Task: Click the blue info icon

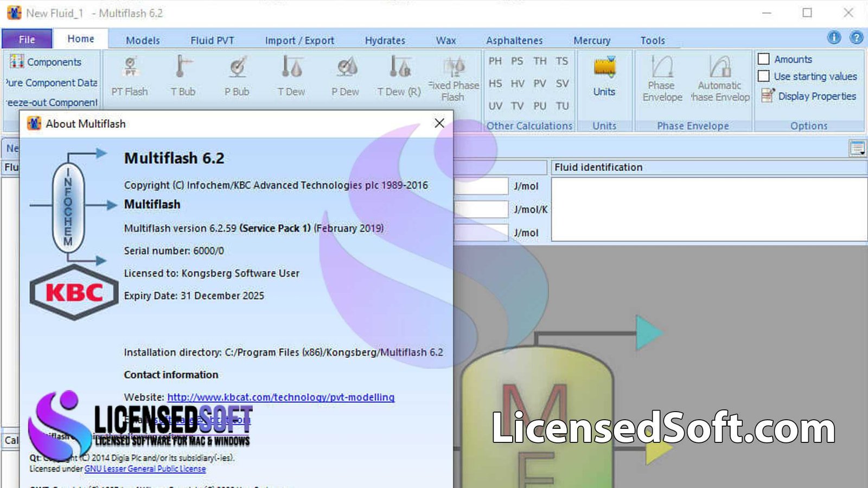Action: (x=834, y=37)
